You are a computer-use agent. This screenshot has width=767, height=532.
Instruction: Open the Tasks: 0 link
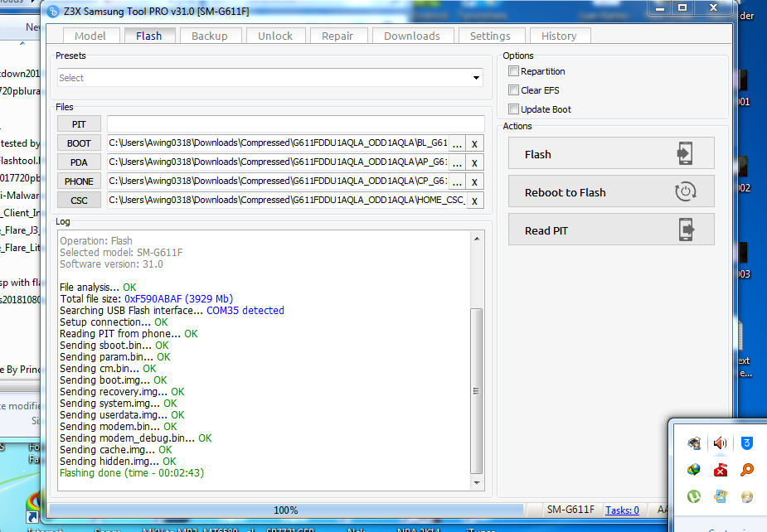[622, 510]
